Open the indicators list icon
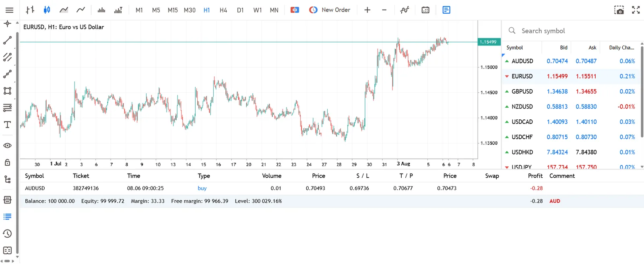Screen dimensions: 644x265 (405, 10)
